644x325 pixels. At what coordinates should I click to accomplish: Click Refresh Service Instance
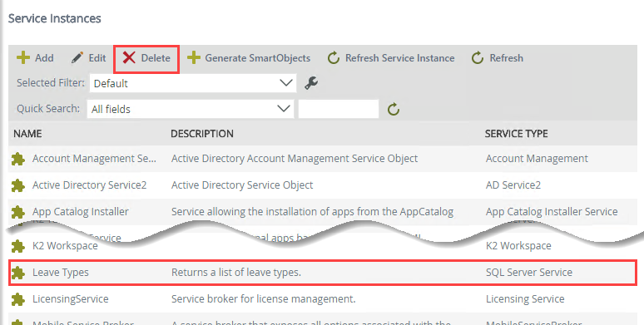391,58
